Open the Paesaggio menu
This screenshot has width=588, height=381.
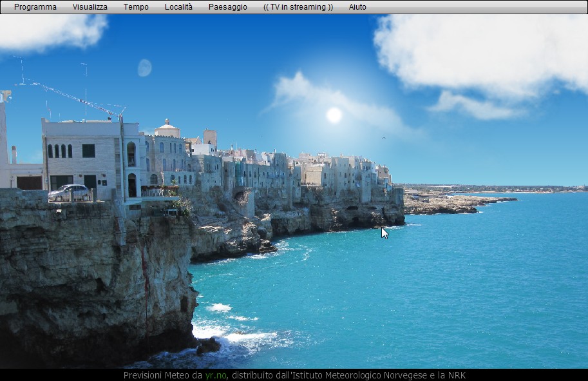tap(227, 7)
